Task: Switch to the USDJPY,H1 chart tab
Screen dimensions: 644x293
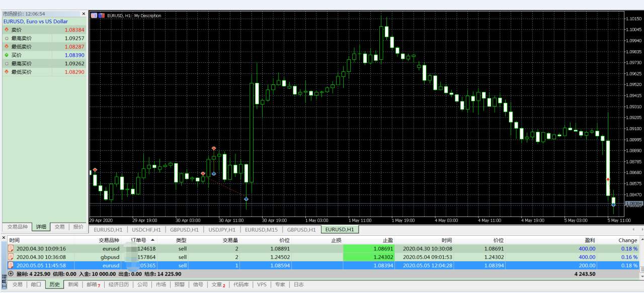Action: [222, 230]
